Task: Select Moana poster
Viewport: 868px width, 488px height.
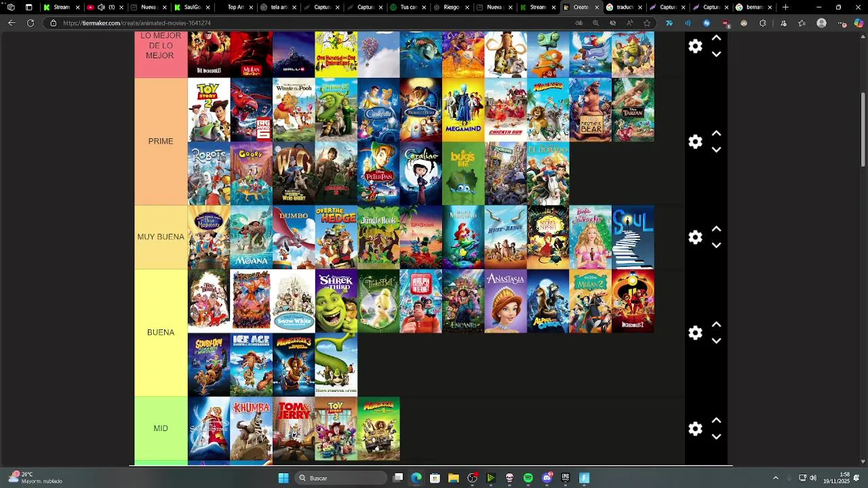Action: pos(251,237)
